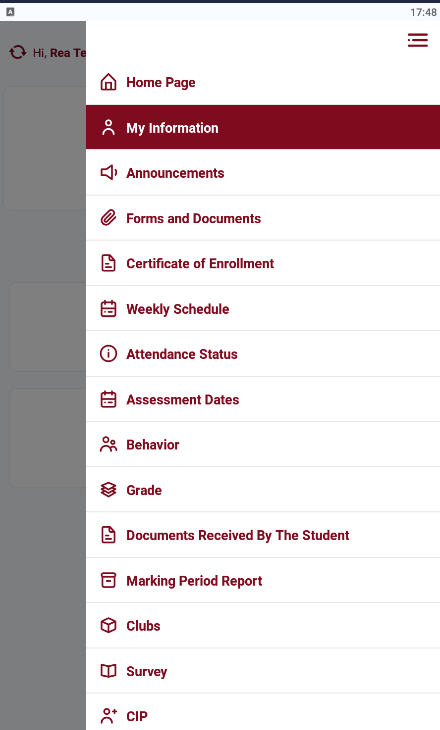Click the person icon on My Information
This screenshot has width=440, height=730.
point(108,128)
